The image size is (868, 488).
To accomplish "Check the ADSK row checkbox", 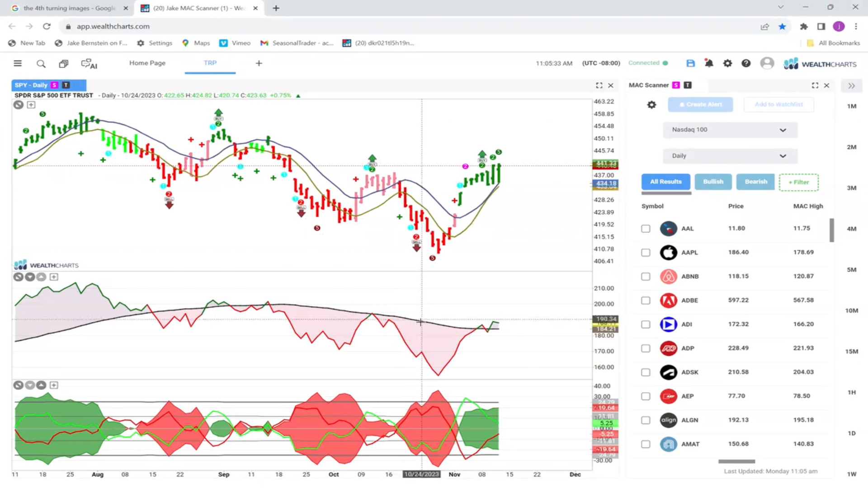I will (646, 372).
